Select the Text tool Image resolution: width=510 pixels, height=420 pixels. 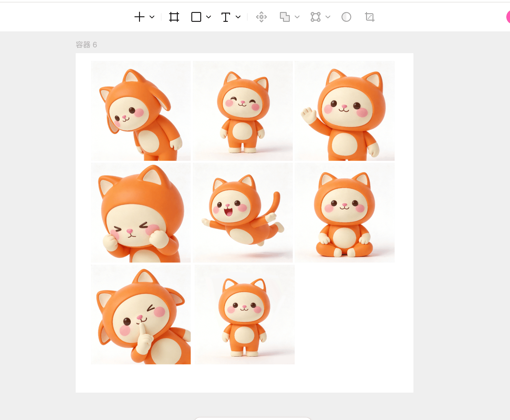(226, 17)
